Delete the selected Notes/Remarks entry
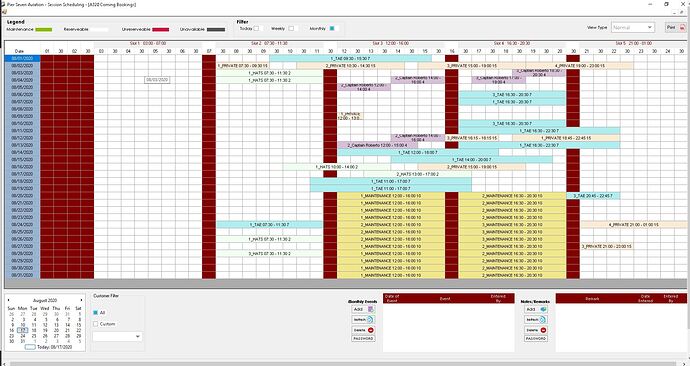 [536, 329]
